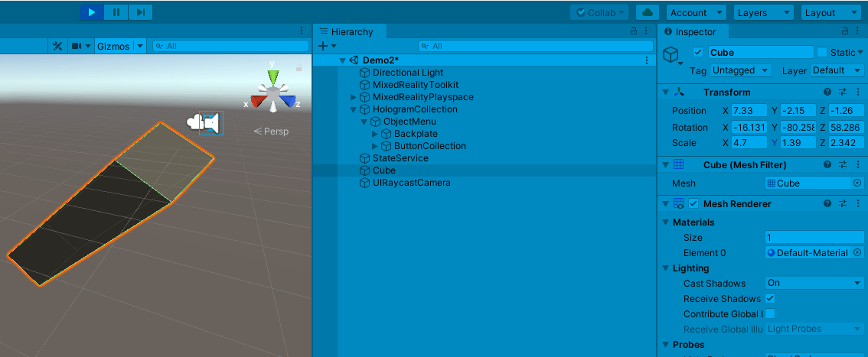
Task: Open Cube Mesh Filter help icon
Action: 827,164
